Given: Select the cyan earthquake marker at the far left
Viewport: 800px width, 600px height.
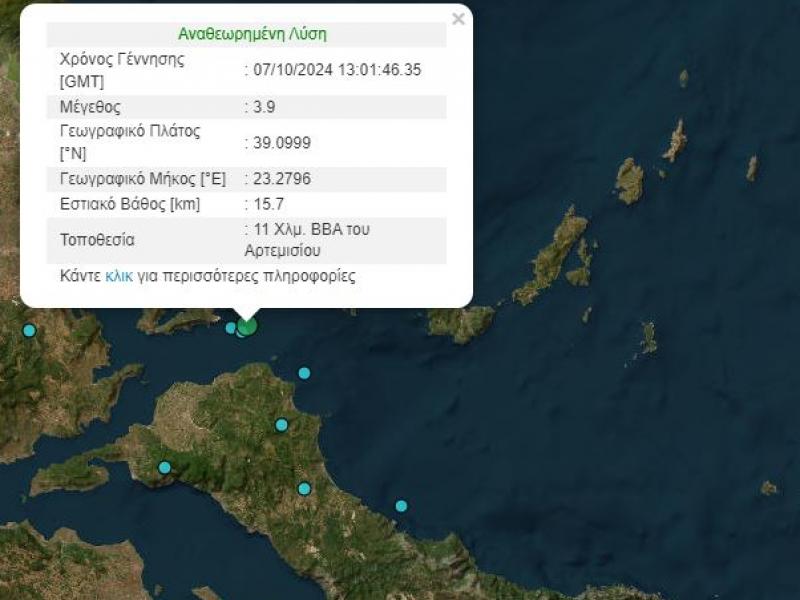Looking at the screenshot, I should 29,330.
